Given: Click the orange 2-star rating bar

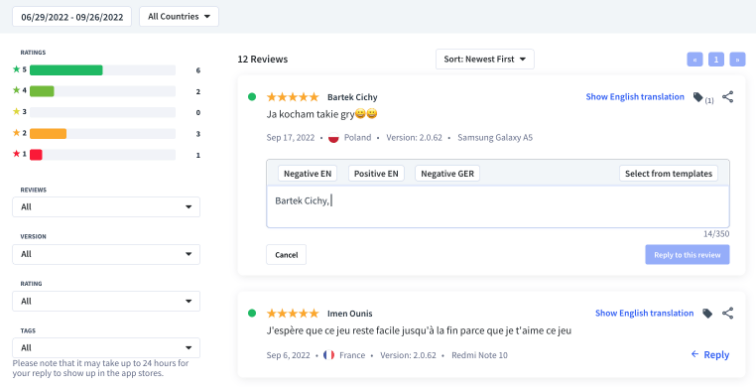Looking at the screenshot, I should coord(48,133).
